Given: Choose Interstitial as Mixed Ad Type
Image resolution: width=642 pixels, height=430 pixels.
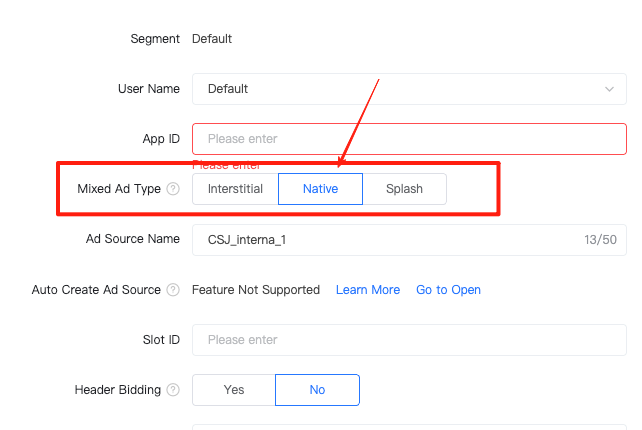Looking at the screenshot, I should pyautogui.click(x=235, y=189).
